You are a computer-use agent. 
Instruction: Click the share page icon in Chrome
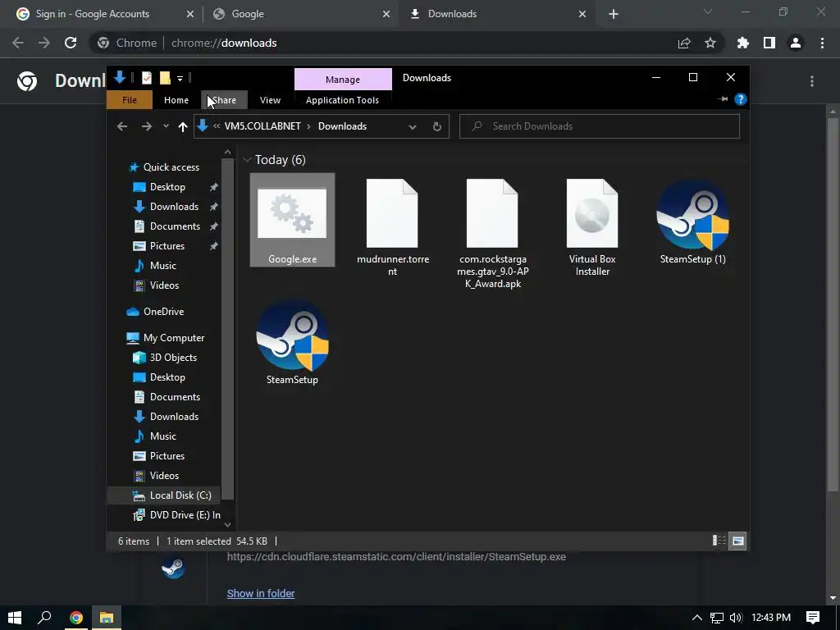coord(684,43)
